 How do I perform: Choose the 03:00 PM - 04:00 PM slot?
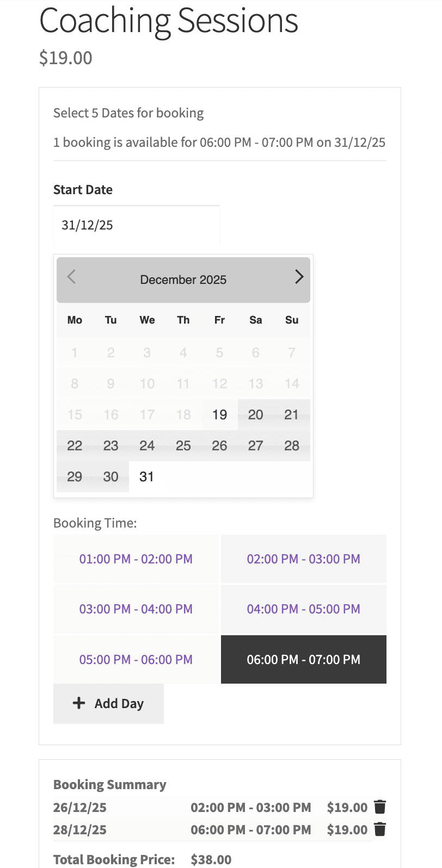(136, 609)
